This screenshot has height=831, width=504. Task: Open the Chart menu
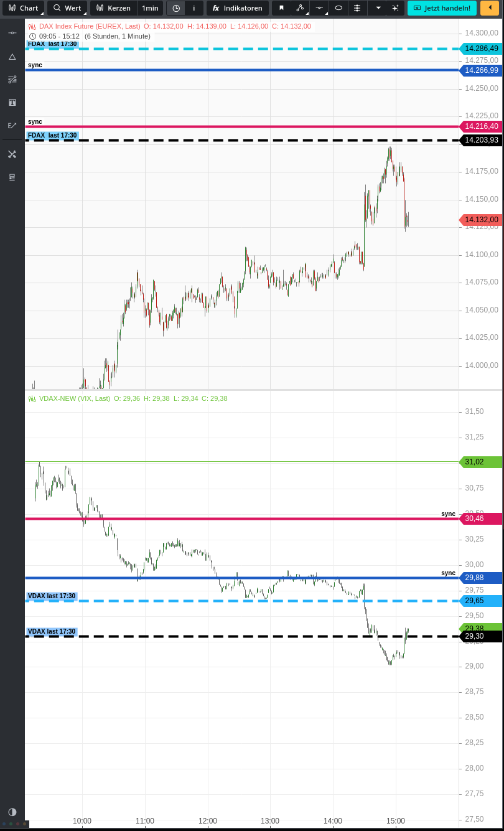[23, 8]
